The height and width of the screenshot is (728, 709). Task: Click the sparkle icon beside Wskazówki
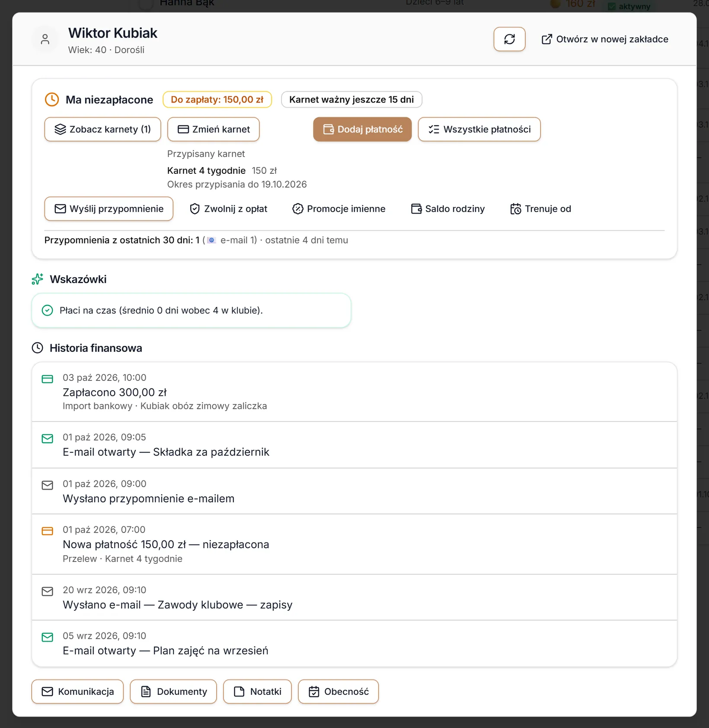(38, 279)
